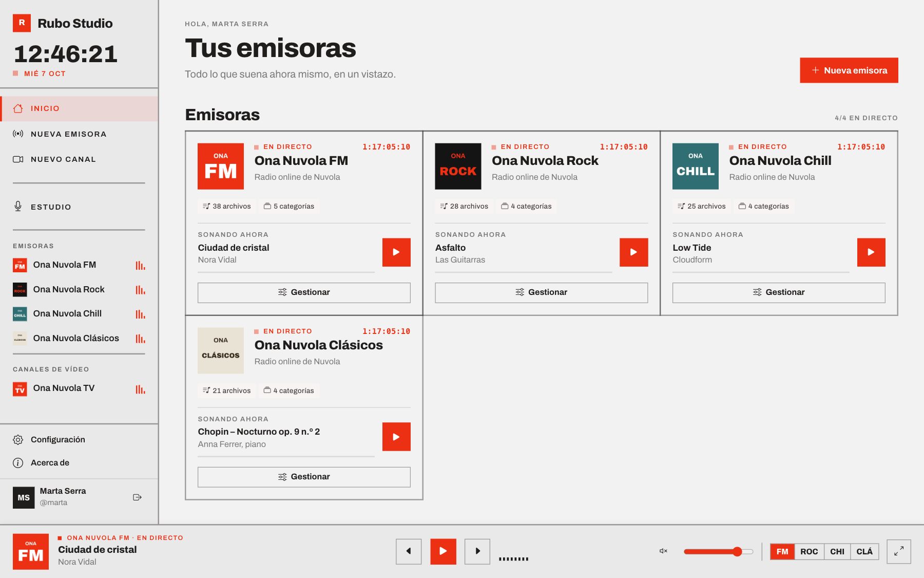Image resolution: width=924 pixels, height=578 pixels.
Task: Click the MS user avatar
Action: point(24,497)
